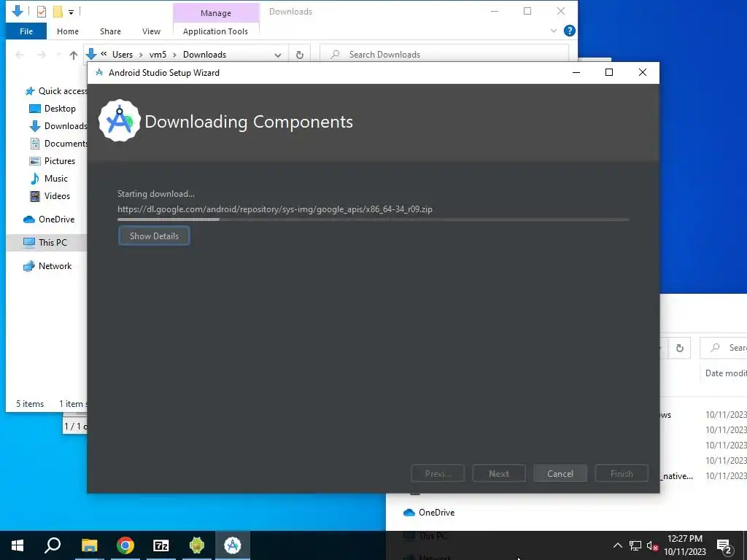Click Show Details button in setup wizard
This screenshot has width=747, height=560.
(x=154, y=236)
